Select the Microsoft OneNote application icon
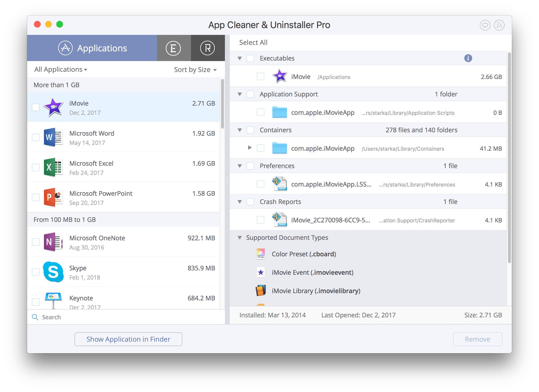539x392 pixels. (53, 243)
